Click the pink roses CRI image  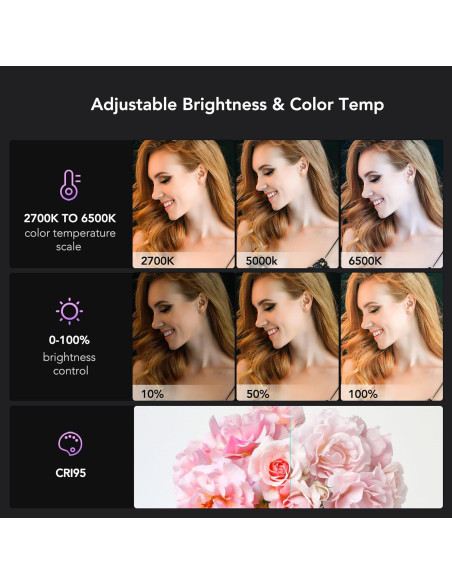coord(288,457)
